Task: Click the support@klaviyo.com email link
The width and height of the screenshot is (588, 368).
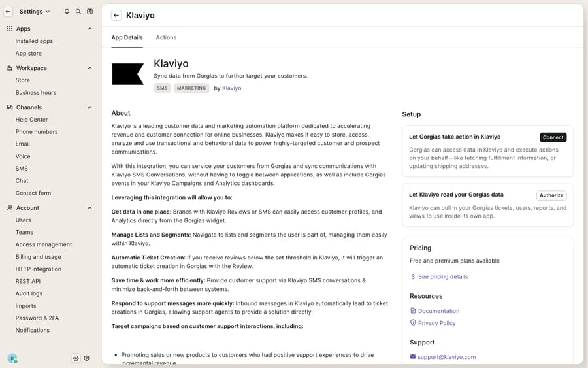Action: [447, 357]
